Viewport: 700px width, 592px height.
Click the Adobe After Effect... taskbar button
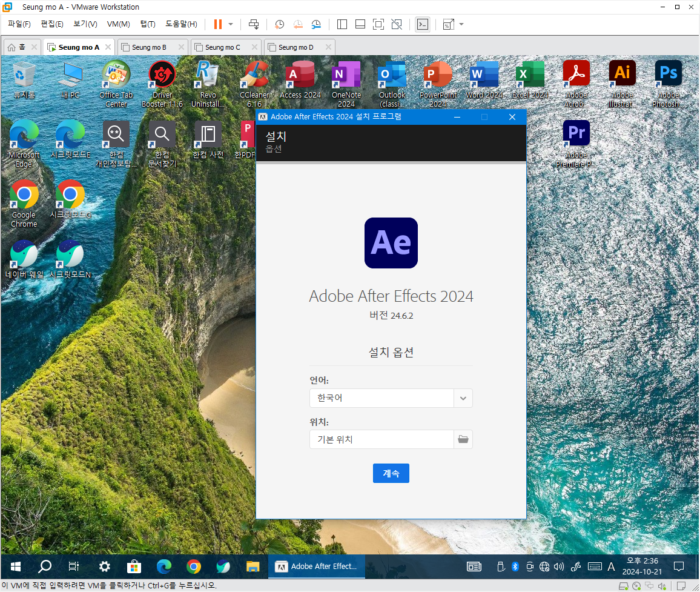point(317,567)
